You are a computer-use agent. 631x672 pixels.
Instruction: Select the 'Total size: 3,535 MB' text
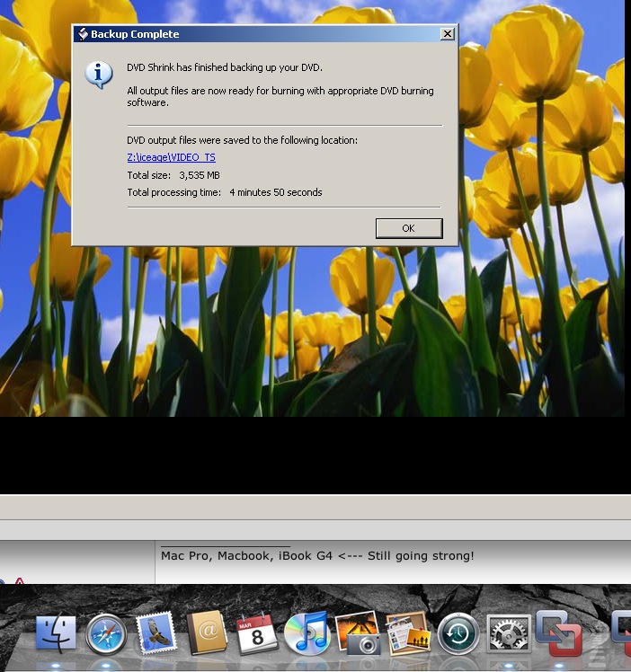pos(173,175)
